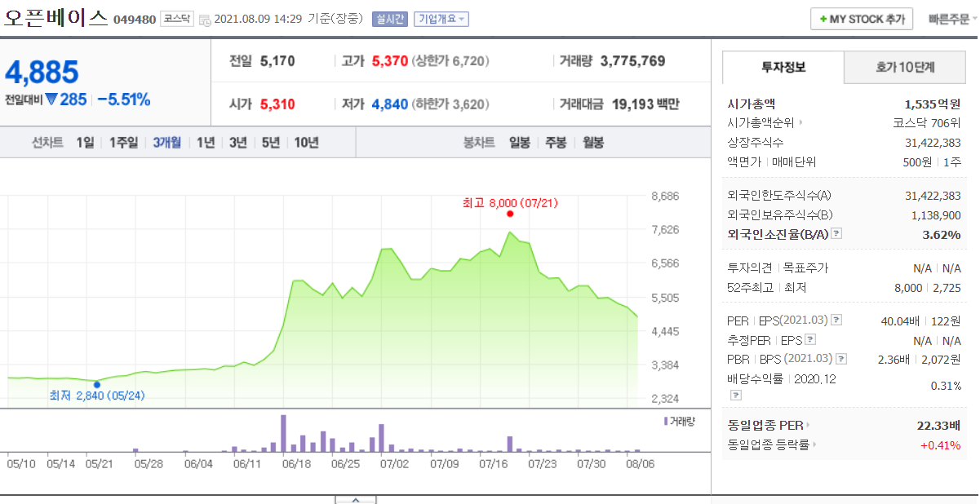This screenshot has width=980, height=504.
Task: Open the help icon next to PER EPS(2021.03)
Action: tap(836, 321)
